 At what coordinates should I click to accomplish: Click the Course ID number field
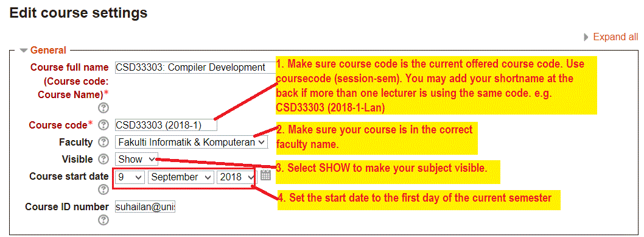[x=145, y=207]
